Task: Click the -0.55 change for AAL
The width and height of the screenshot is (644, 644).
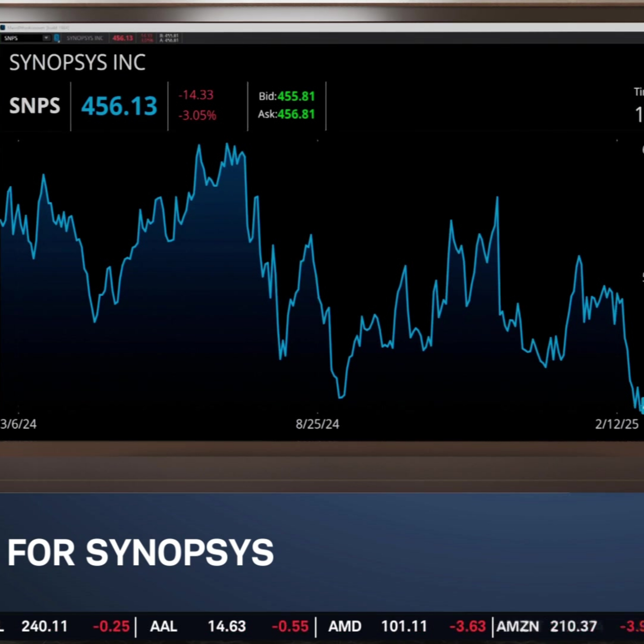Action: click(290, 626)
